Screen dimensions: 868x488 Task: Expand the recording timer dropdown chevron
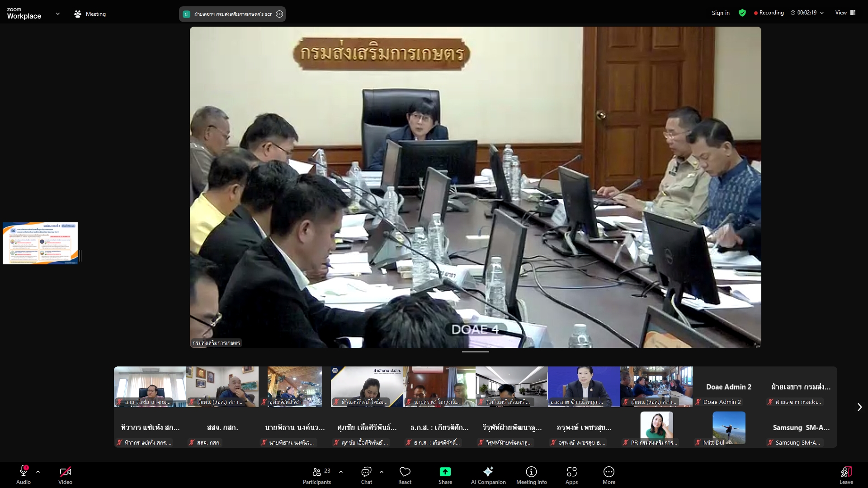(822, 13)
